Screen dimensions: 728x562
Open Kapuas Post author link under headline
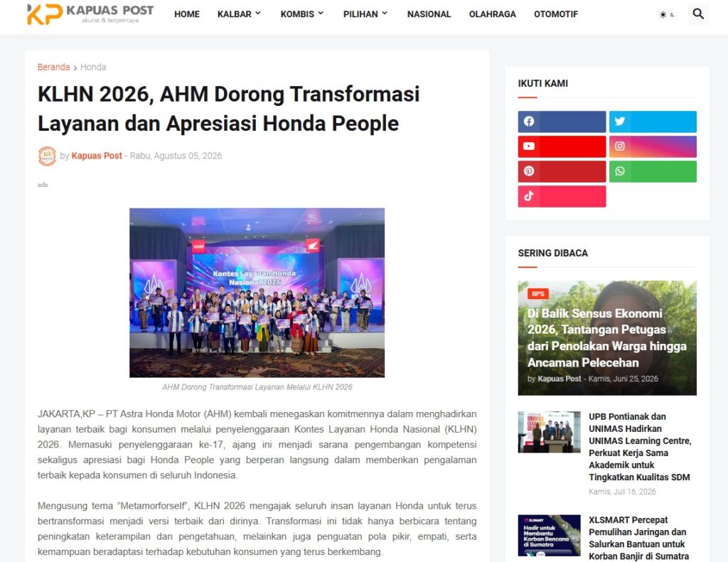(97, 156)
